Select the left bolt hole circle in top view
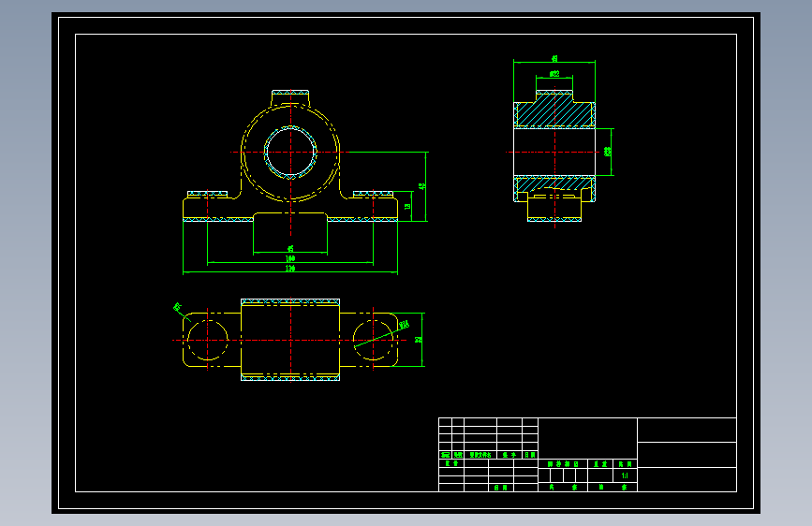This screenshot has width=812, height=526. (x=207, y=340)
